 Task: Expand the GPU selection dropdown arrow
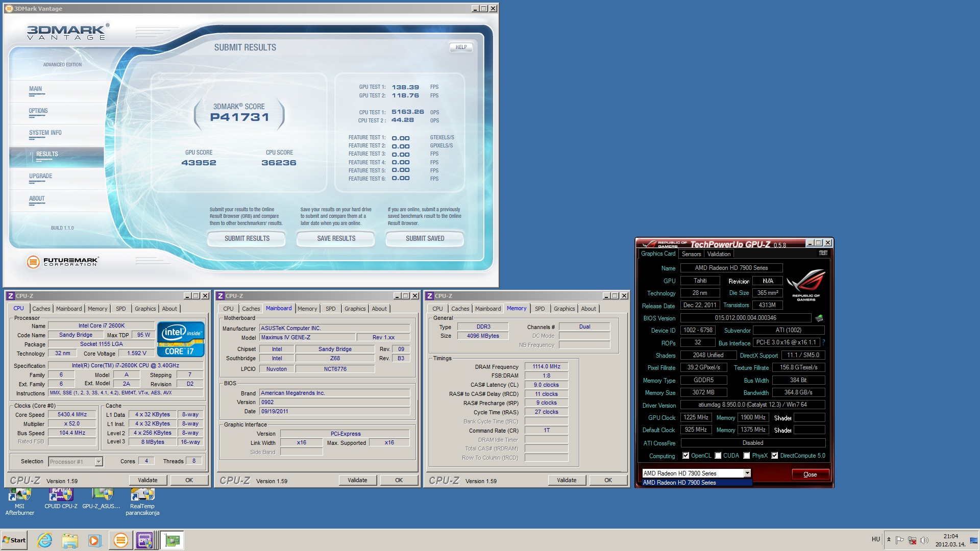(x=747, y=473)
